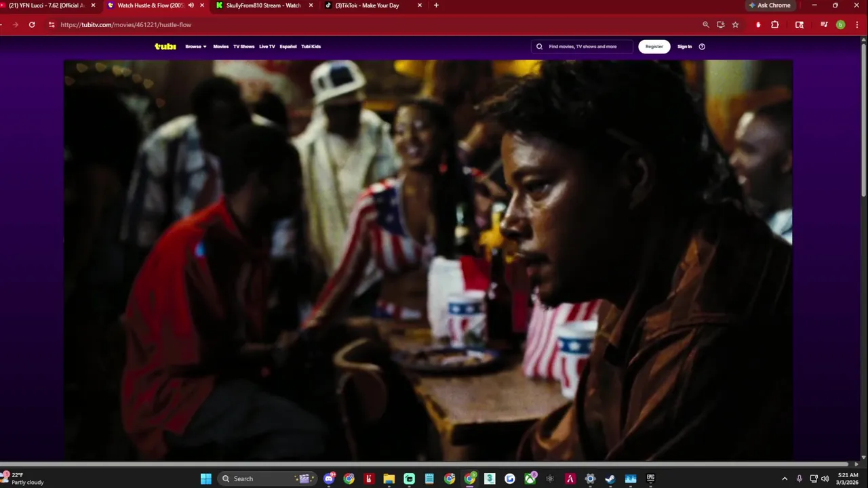Open the Chrome three-dot menu
The image size is (868, 488).
pos(856,24)
